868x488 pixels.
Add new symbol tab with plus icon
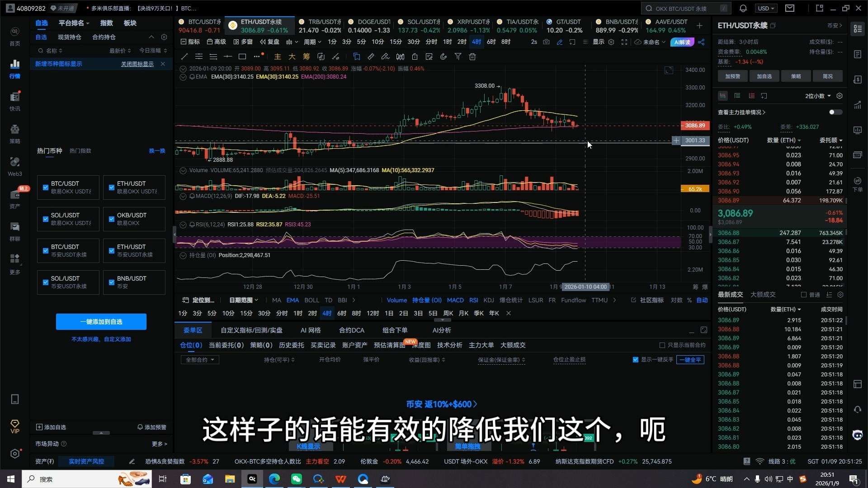[699, 26]
